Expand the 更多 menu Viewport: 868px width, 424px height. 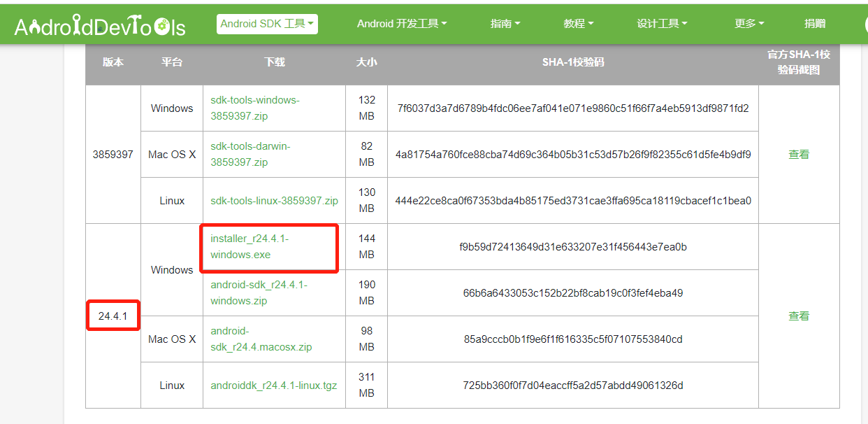click(x=749, y=24)
